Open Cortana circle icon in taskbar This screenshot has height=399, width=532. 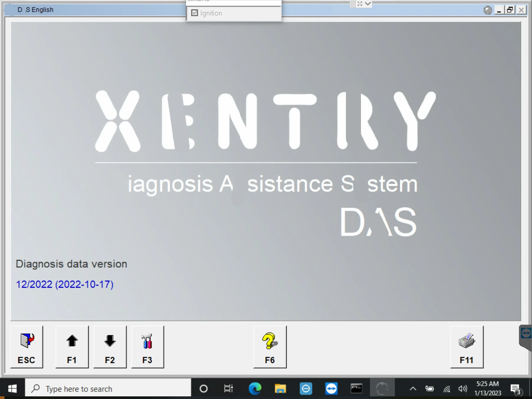203,389
